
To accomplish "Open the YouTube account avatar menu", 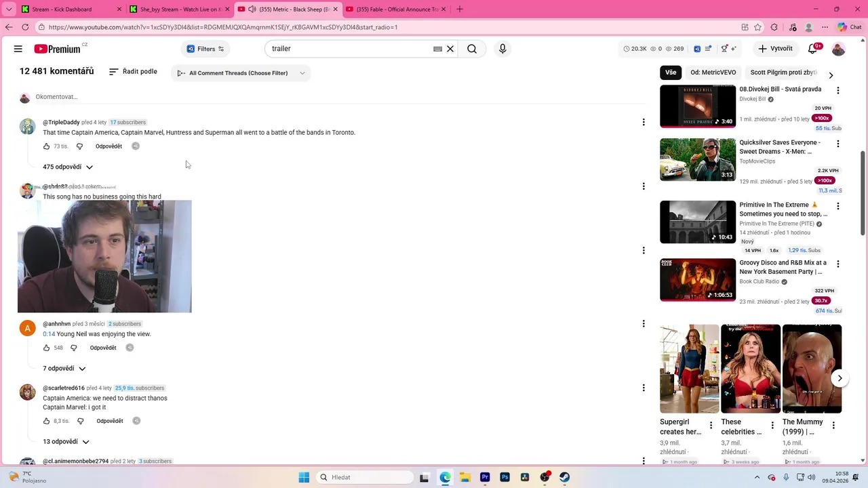I will [x=839, y=49].
